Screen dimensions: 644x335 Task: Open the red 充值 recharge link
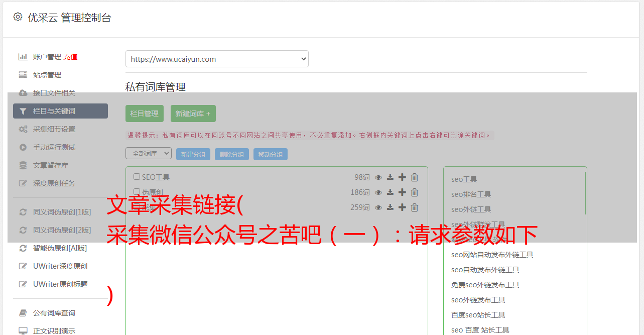[x=70, y=57]
